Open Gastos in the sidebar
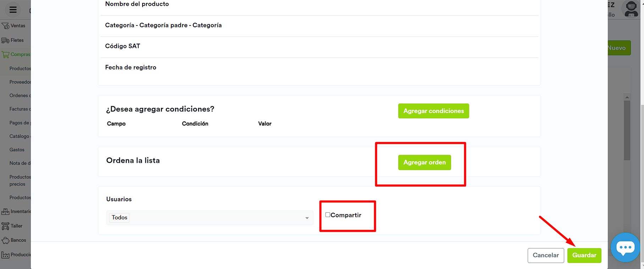The image size is (644, 269). pos(17,150)
